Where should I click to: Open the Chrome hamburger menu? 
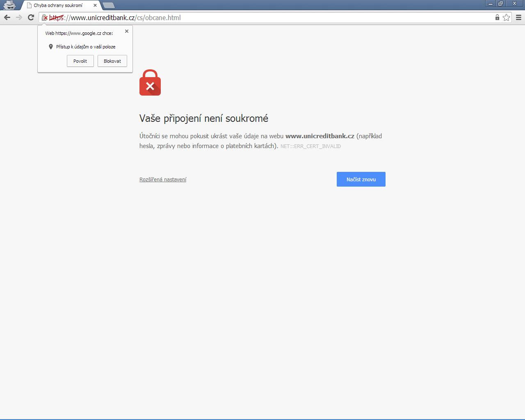(518, 17)
